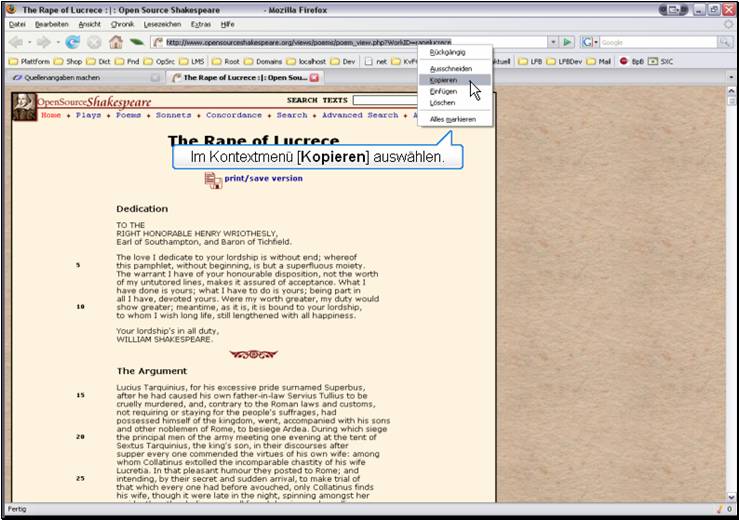Open the Plattform bookmark folder
Viewport: 739px width, 520px height.
point(34,60)
